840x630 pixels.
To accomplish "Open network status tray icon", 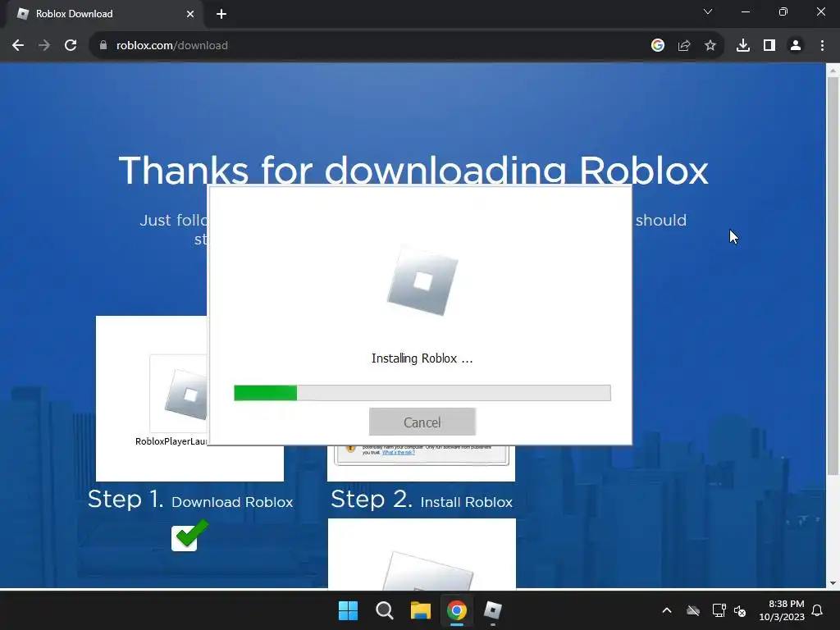I will [719, 610].
